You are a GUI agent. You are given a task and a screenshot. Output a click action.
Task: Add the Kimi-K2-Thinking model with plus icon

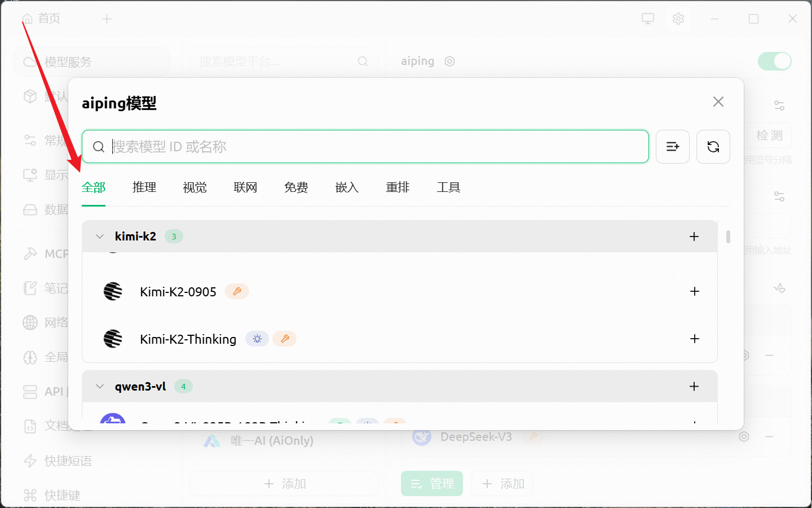pos(694,339)
